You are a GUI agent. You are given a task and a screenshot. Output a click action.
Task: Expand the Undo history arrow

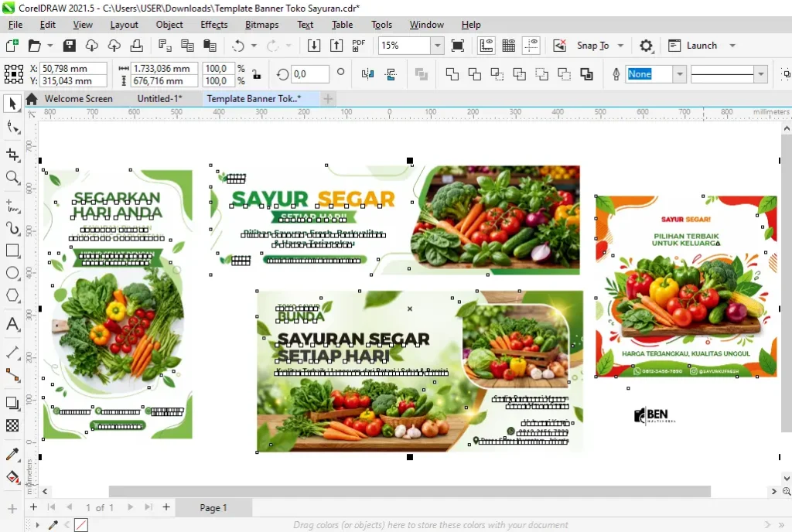click(254, 46)
